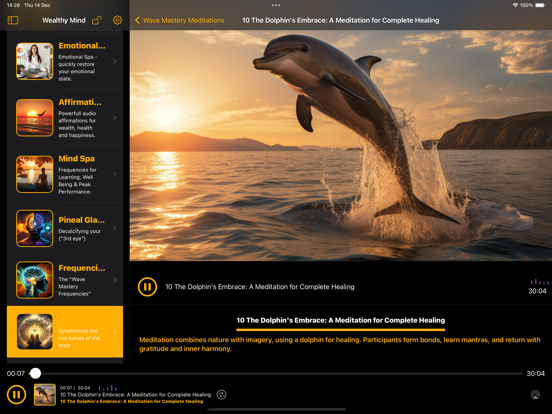Viewport: 552px width, 414px height.
Task: Click the purple equalizer bars in player bar
Action: pos(108,388)
